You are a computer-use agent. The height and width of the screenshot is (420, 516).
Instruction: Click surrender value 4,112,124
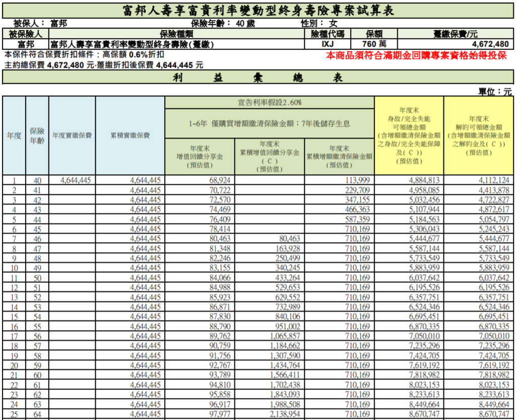click(494, 180)
